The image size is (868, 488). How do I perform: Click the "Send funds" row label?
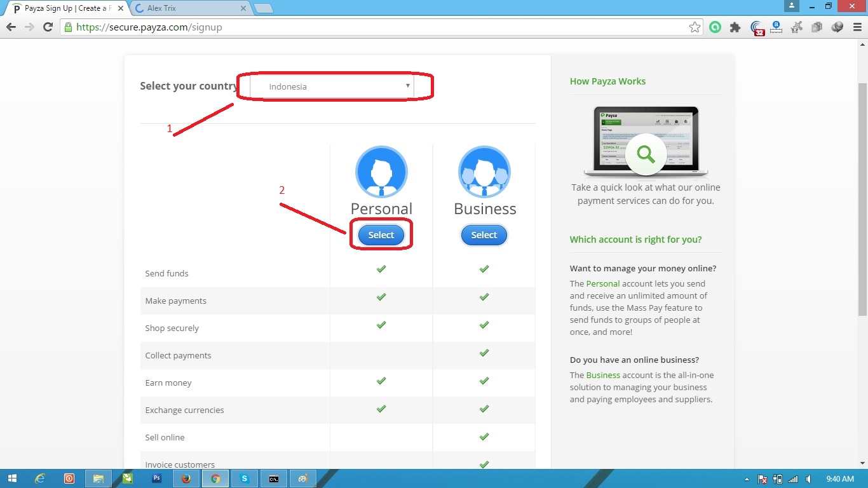point(166,273)
